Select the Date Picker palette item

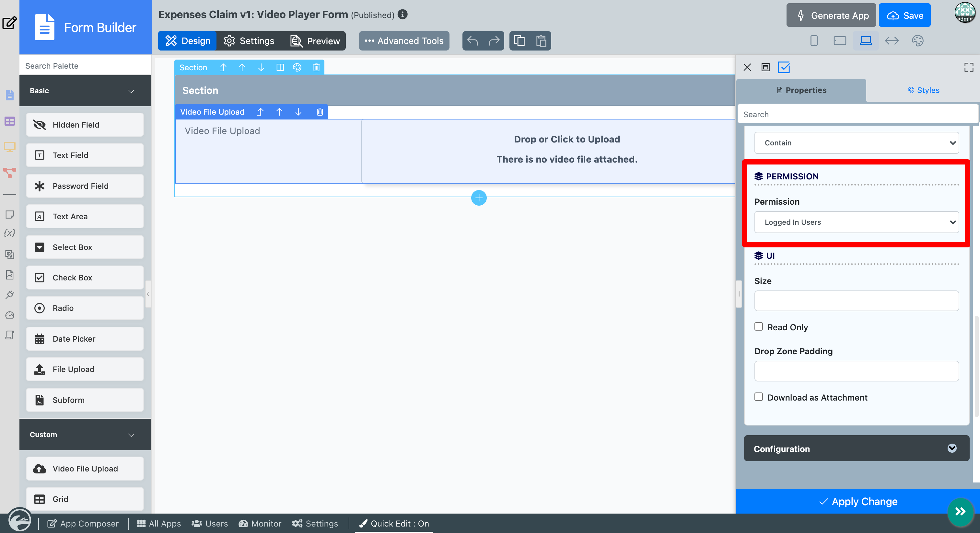[x=85, y=339]
